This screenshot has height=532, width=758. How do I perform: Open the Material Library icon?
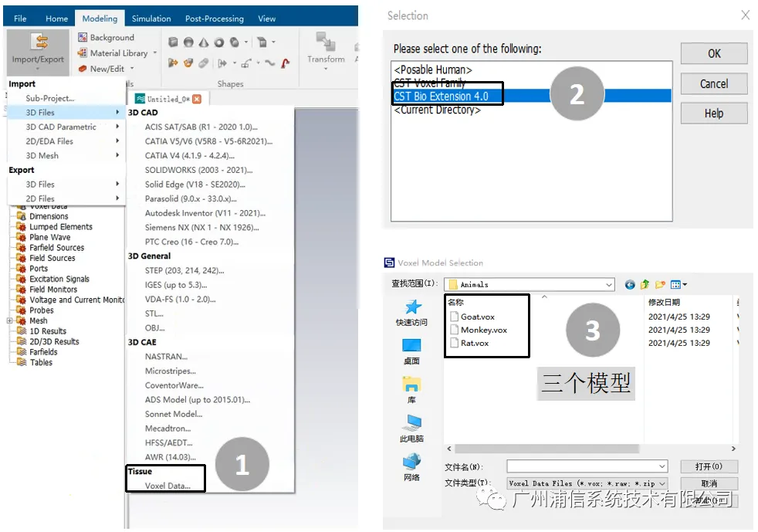coord(83,53)
